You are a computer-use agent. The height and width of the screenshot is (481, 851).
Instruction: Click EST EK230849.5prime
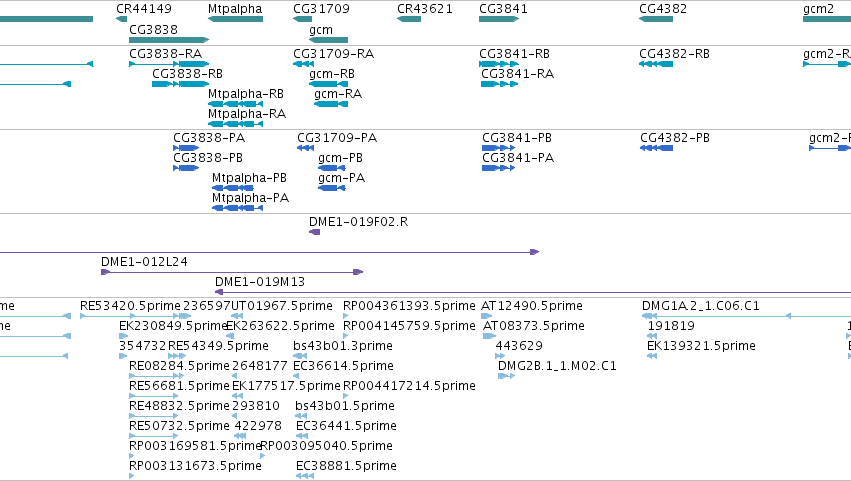[x=173, y=326]
